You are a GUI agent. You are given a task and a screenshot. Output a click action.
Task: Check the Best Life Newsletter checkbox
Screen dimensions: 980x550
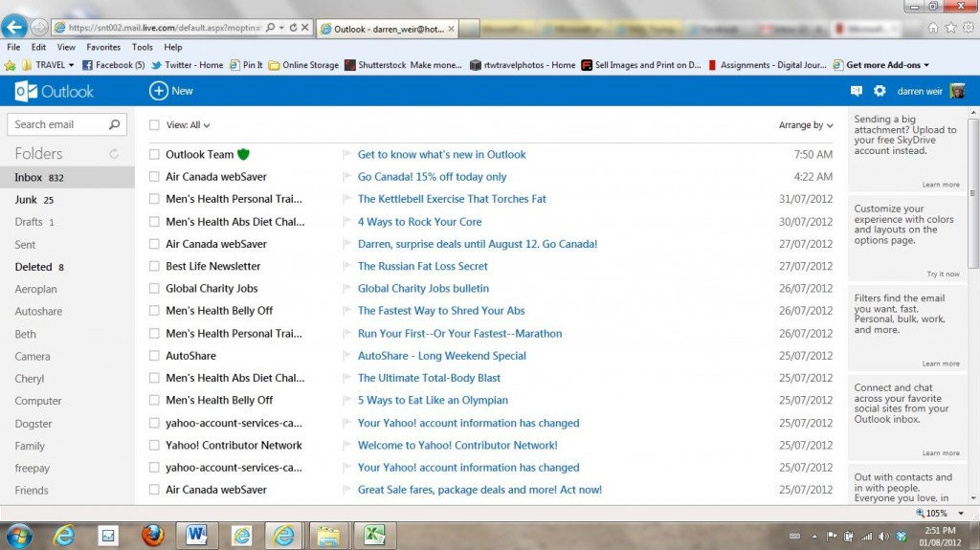tap(154, 266)
